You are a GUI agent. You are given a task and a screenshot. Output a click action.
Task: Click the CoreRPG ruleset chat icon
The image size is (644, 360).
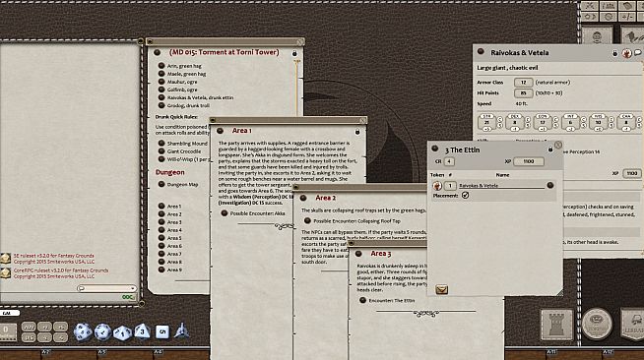(x=5, y=273)
